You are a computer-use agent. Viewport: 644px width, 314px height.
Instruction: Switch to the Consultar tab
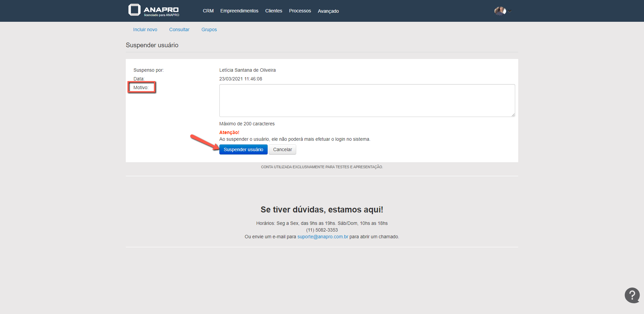tap(179, 29)
